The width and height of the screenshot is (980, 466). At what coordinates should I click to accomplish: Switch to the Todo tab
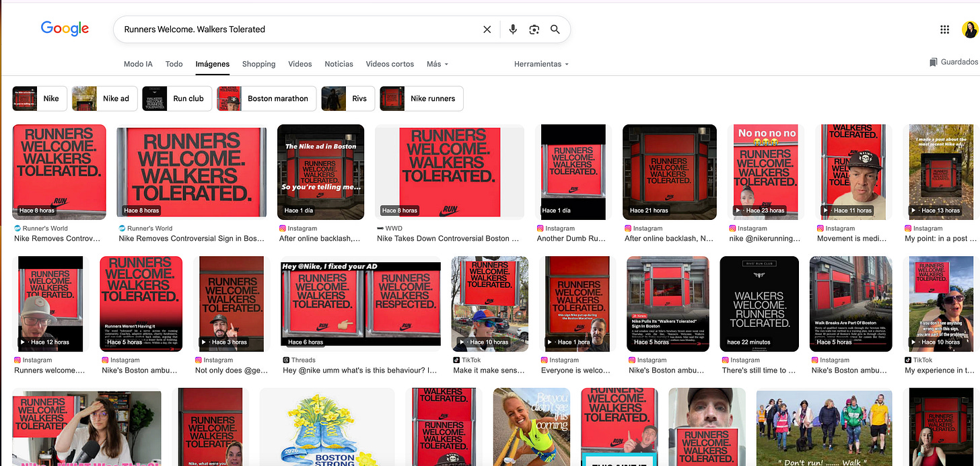click(x=174, y=64)
